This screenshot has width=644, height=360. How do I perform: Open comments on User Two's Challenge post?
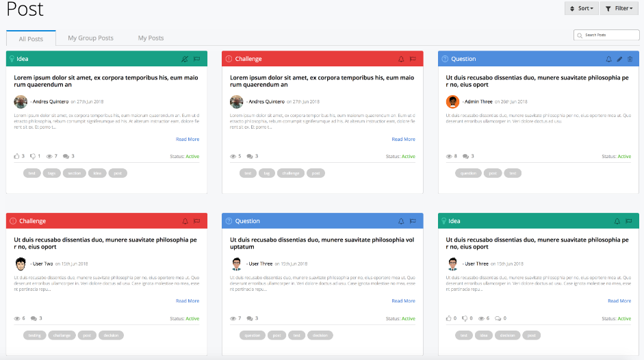(34, 318)
